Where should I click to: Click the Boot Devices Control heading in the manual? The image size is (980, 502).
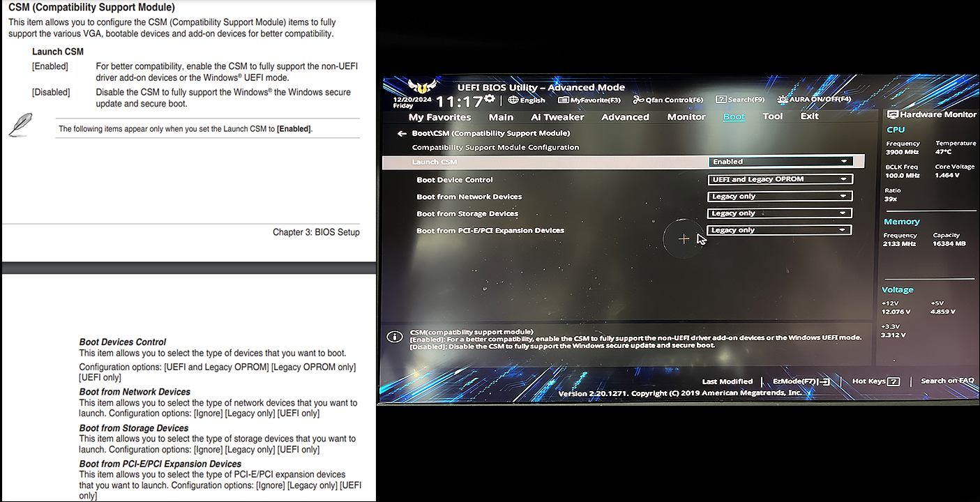tap(123, 342)
